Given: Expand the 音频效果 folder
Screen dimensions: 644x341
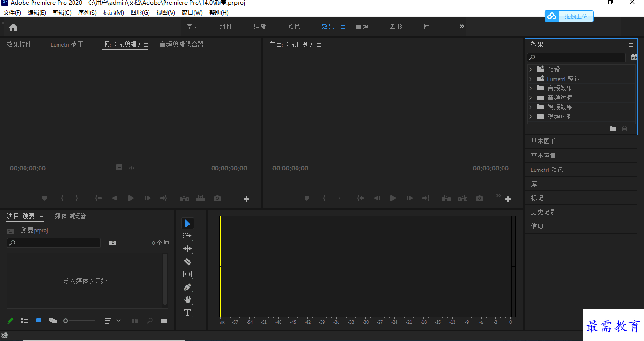Looking at the screenshot, I should [x=531, y=88].
